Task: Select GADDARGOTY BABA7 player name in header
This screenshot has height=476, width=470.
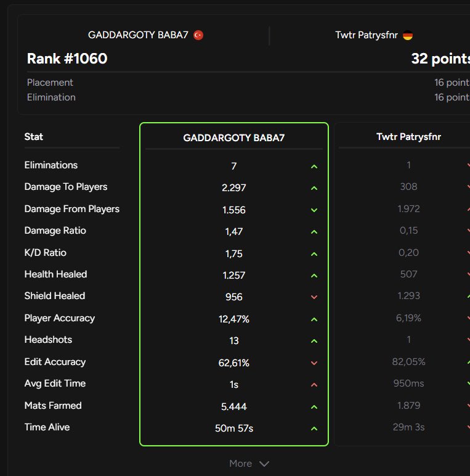Action: pos(138,35)
